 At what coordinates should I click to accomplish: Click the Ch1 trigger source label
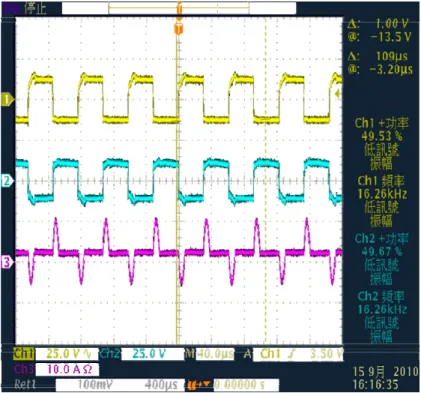[x=271, y=354]
